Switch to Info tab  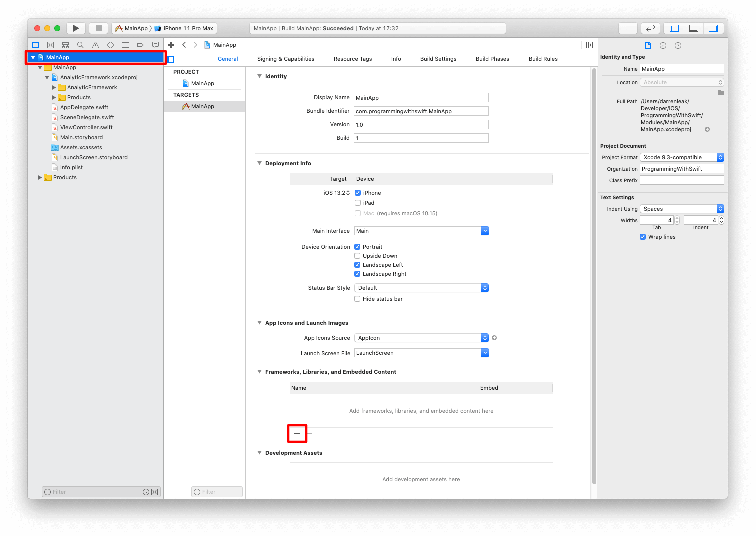(396, 59)
